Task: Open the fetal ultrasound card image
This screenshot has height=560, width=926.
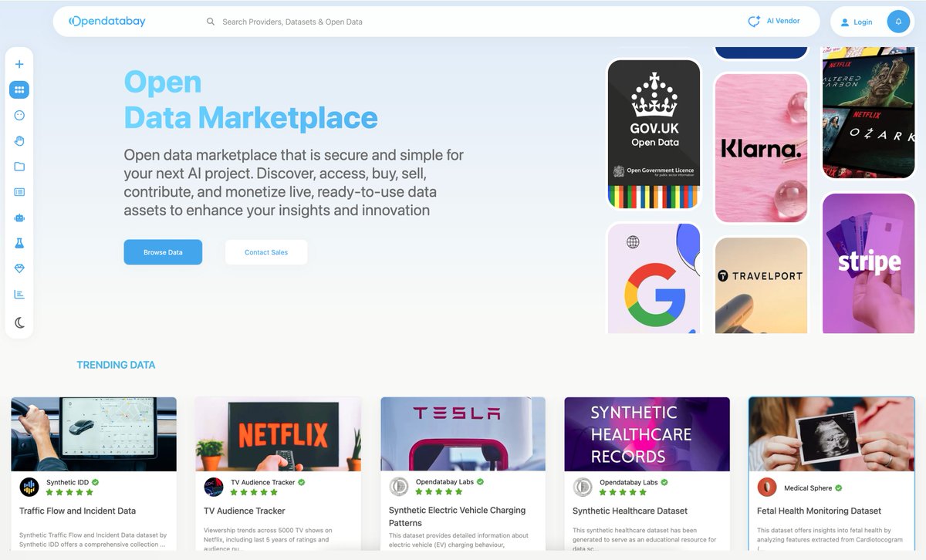Action: coord(832,433)
